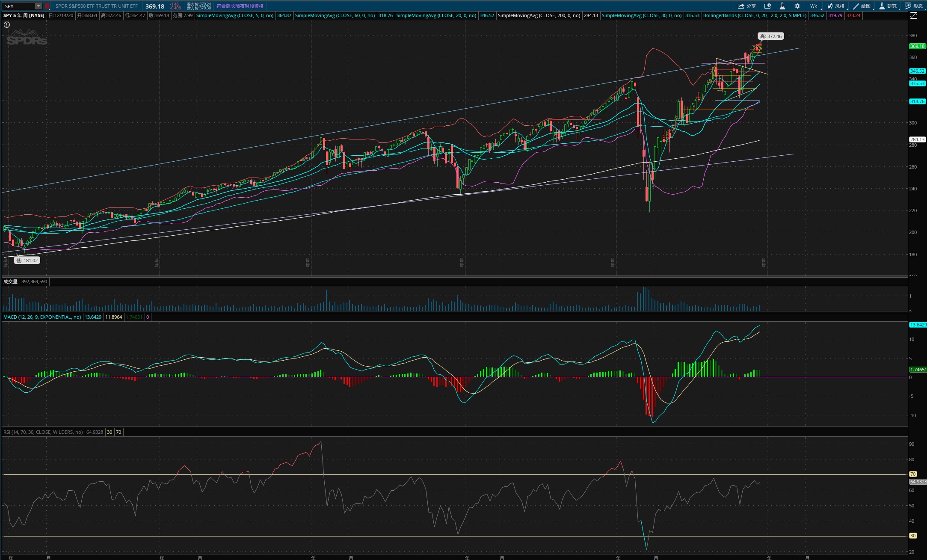Open the symbol info card icon

click(x=767, y=6)
